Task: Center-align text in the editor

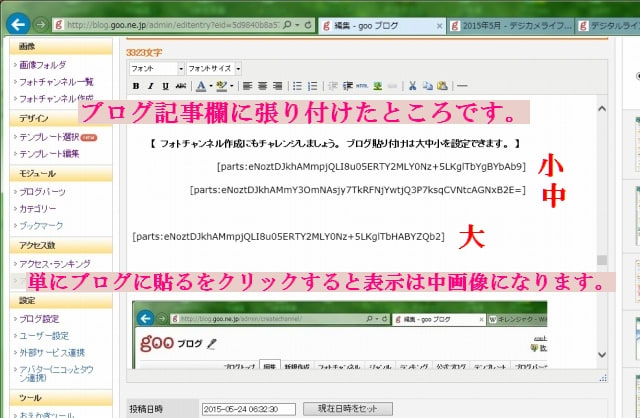Action: [262, 86]
